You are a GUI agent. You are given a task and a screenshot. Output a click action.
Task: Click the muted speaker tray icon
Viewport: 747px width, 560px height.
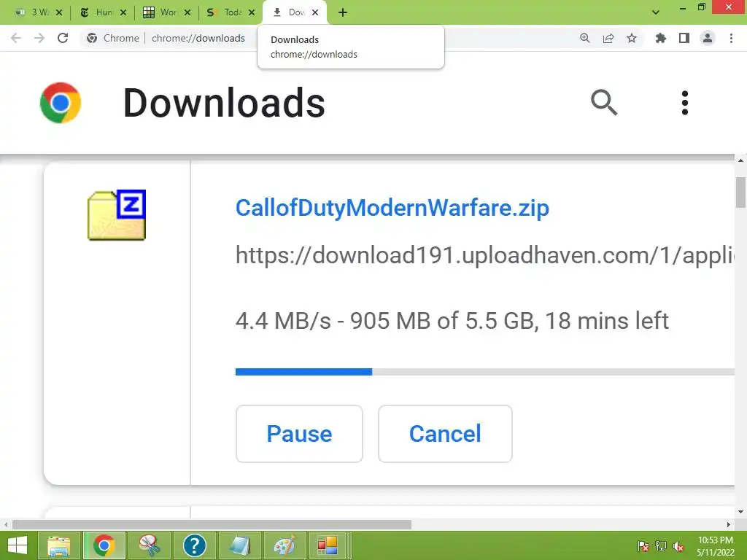click(x=678, y=546)
